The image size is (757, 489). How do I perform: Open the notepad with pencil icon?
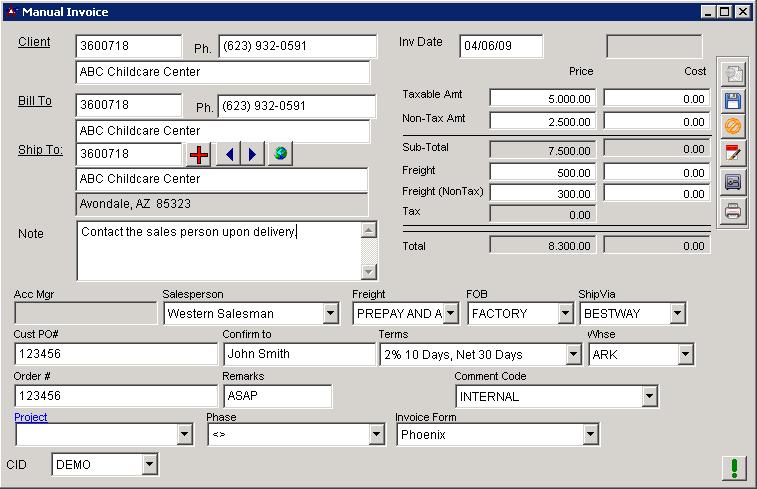pyautogui.click(x=733, y=154)
